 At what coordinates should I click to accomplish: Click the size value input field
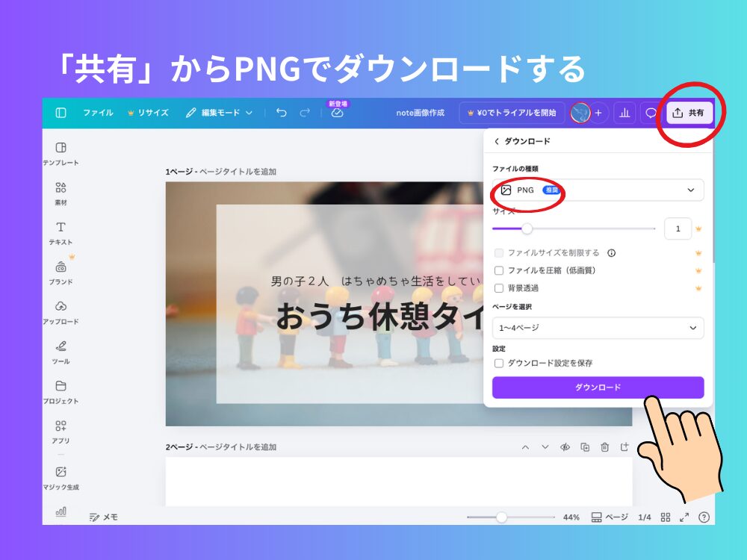(x=678, y=228)
